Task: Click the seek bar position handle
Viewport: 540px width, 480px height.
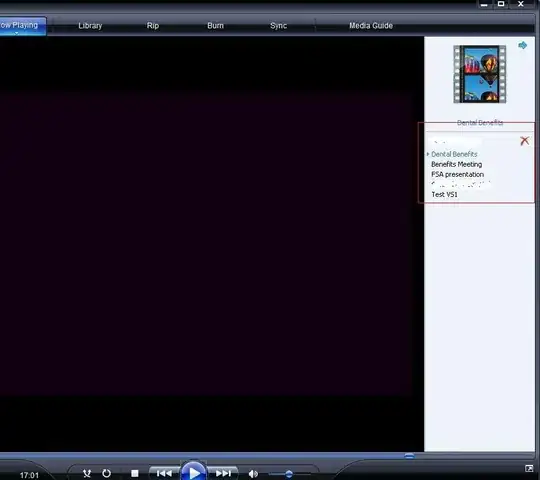Action: coord(409,456)
